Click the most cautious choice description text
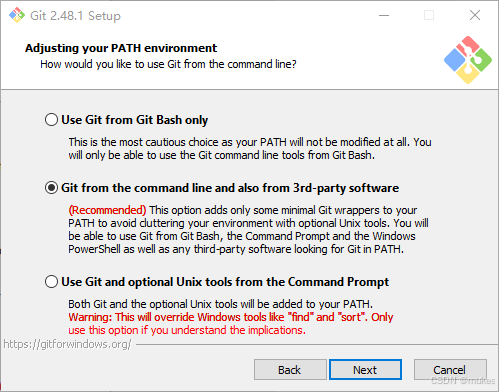 coord(250,149)
